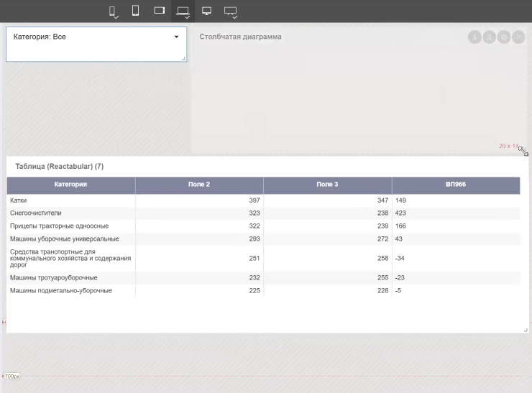Select the Столбчатая диаграмма widget title
This screenshot has height=393, width=532.
[x=240, y=37]
